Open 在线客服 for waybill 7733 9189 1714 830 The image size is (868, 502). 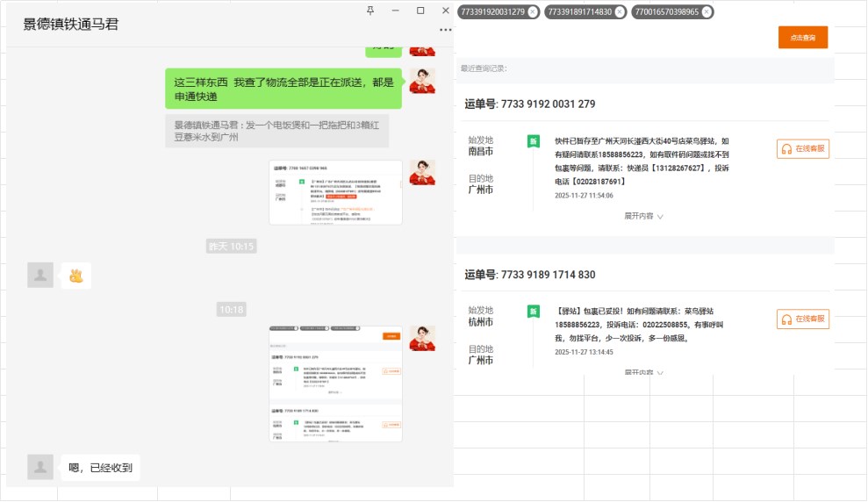click(802, 319)
